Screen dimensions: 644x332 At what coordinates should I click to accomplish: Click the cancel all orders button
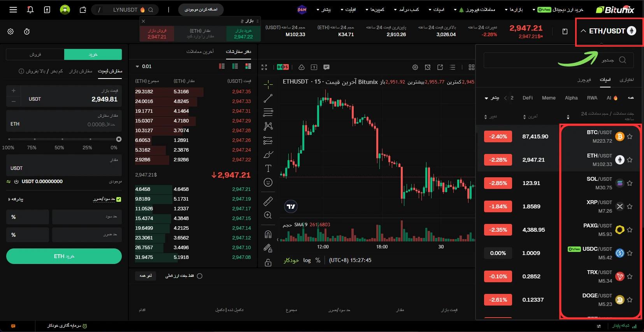[146, 276]
